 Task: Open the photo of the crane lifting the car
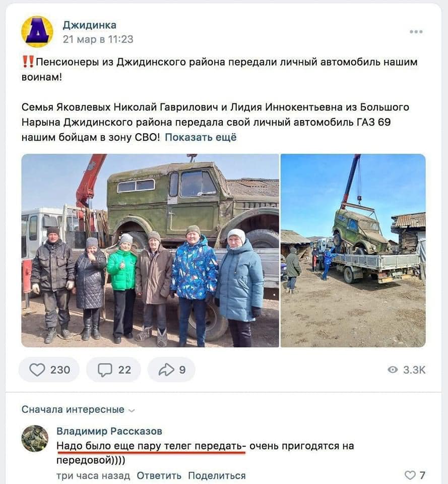[x=353, y=251]
